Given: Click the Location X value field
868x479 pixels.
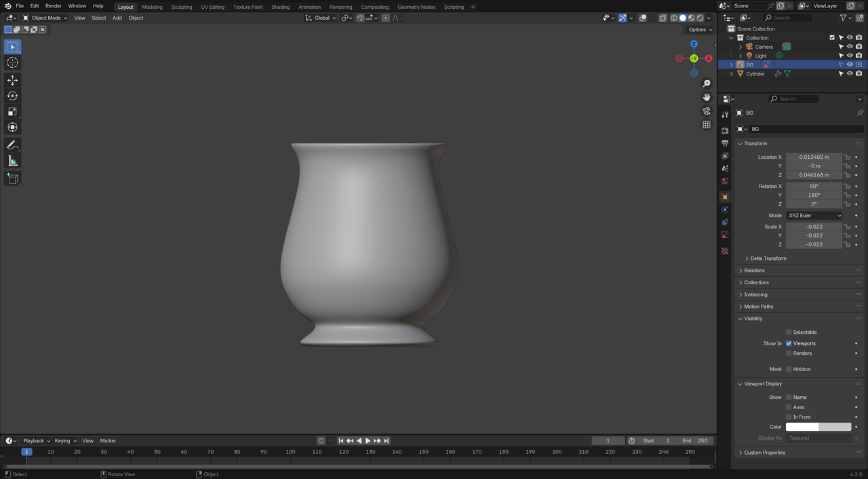Looking at the screenshot, I should [x=814, y=157].
